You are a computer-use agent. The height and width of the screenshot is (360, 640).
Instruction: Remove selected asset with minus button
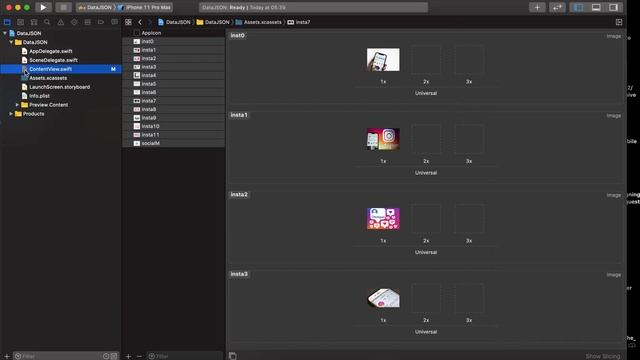[139, 356]
